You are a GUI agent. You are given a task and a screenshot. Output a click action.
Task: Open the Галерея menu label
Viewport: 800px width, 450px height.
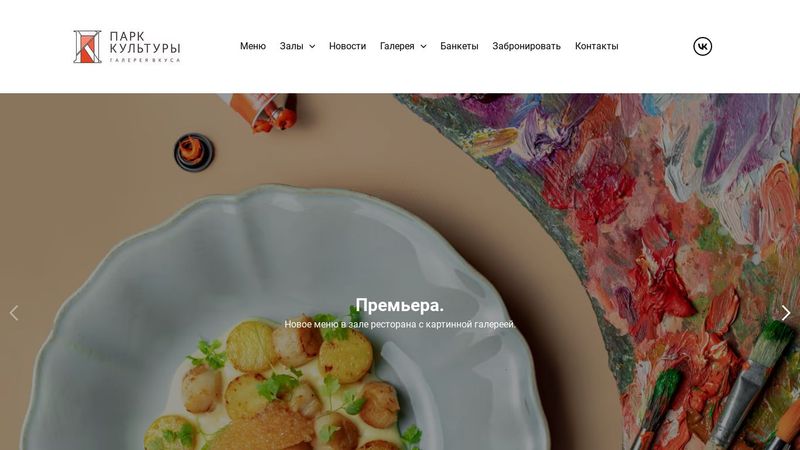(397, 46)
